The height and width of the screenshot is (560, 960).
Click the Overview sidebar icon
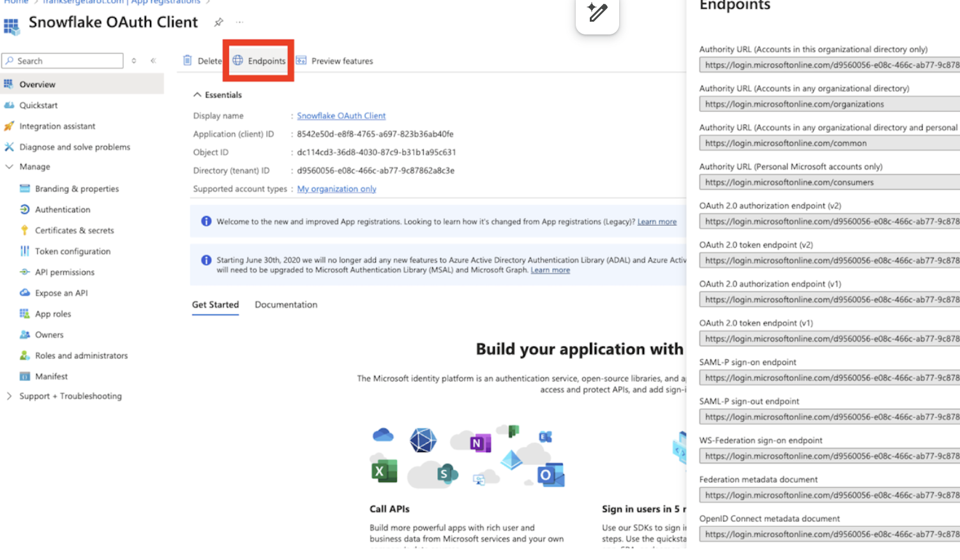coord(8,84)
